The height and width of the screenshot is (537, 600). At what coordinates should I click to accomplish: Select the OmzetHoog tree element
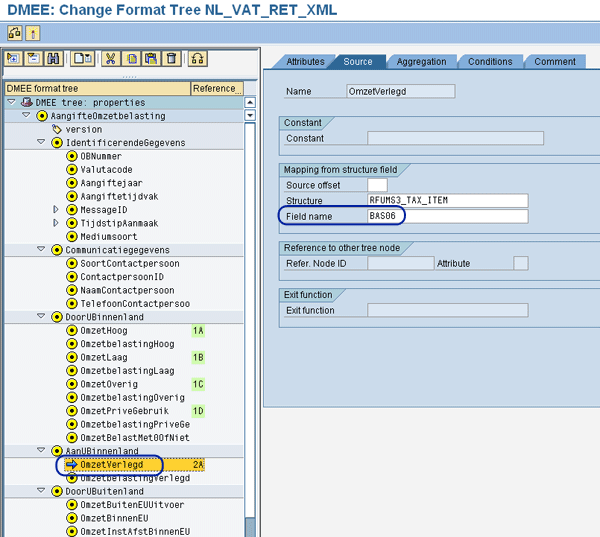103,330
